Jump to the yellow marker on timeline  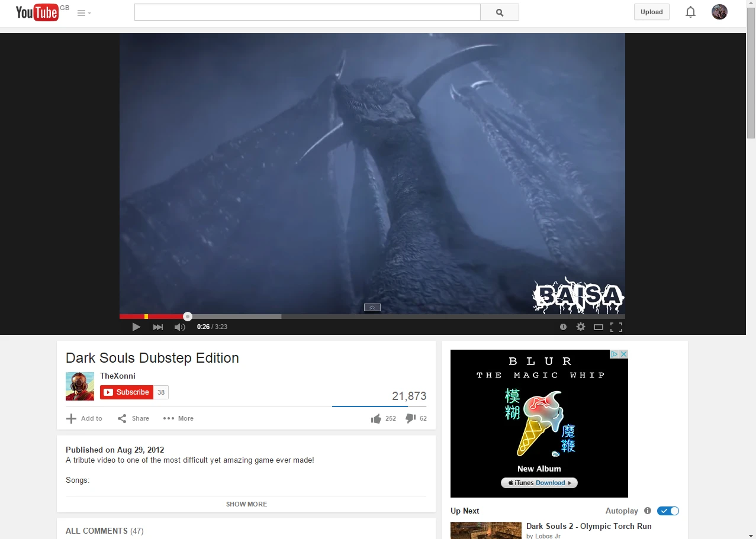click(146, 317)
